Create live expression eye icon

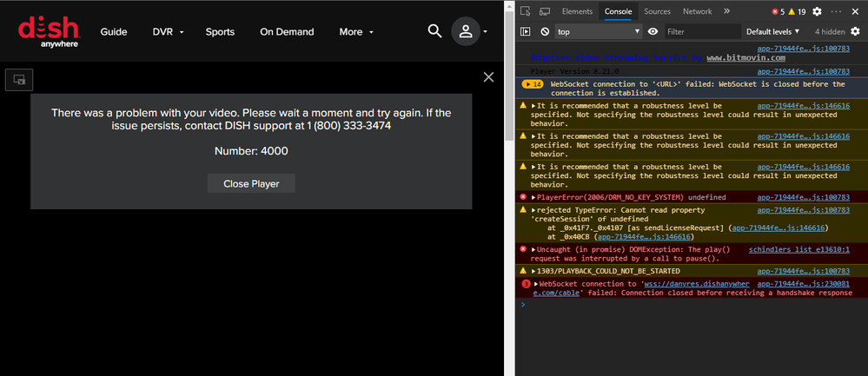click(653, 31)
